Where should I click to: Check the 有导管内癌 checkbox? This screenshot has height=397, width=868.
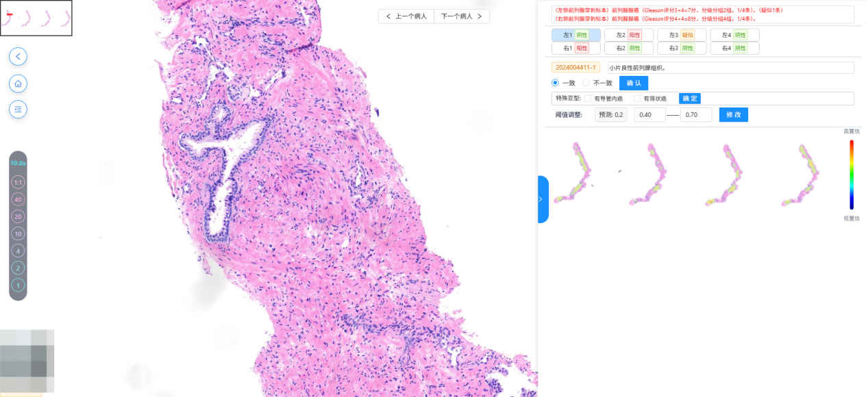coord(588,99)
